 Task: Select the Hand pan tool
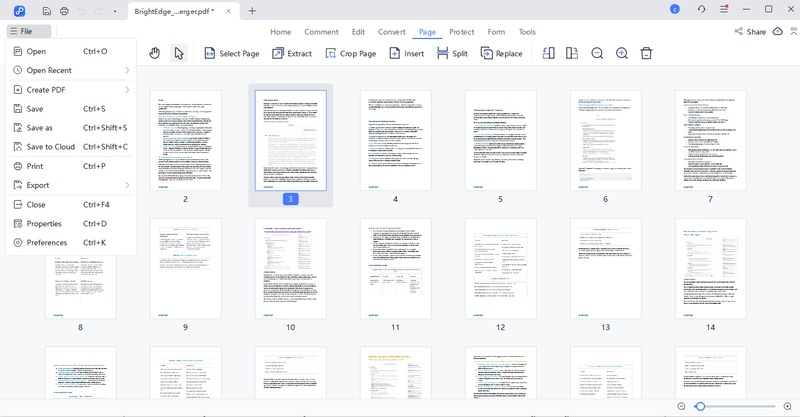click(x=155, y=53)
